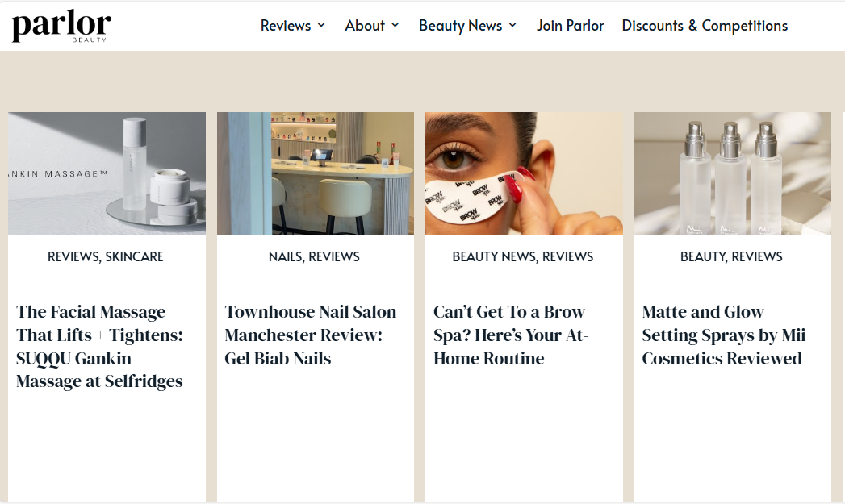Expand the Reviews dropdown chevron
845x504 pixels.
[321, 25]
